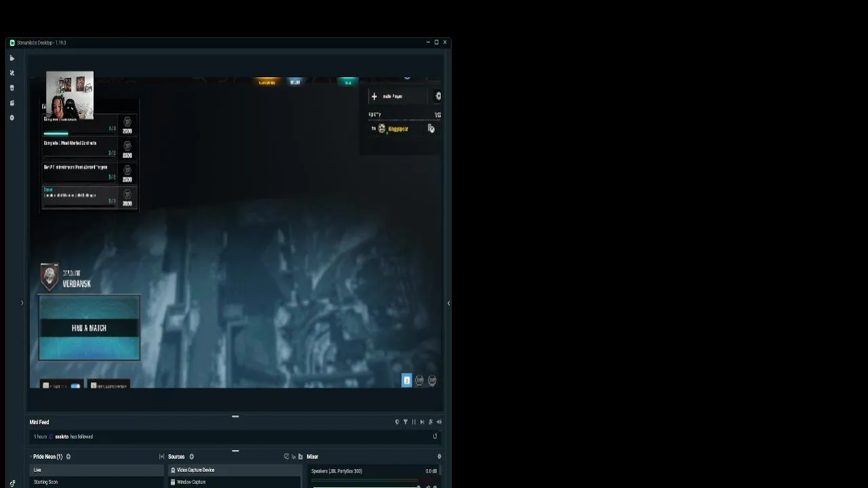868x488 pixels.
Task: Expand the left side panel chevron
Action: point(22,303)
